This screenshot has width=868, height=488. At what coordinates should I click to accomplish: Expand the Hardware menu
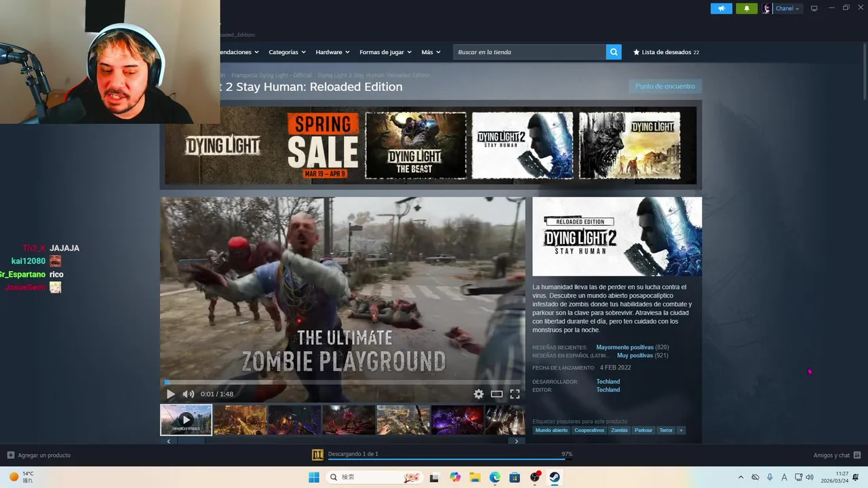coord(332,52)
